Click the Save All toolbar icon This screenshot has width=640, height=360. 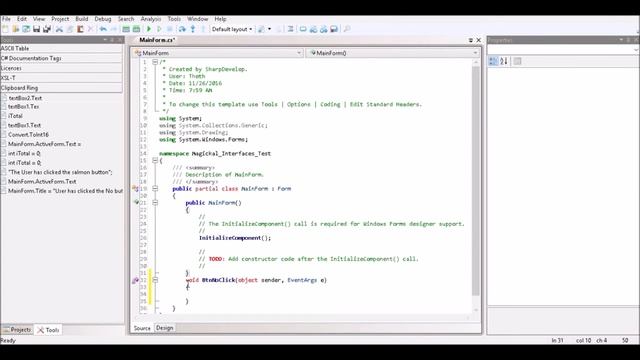click(x=47, y=29)
